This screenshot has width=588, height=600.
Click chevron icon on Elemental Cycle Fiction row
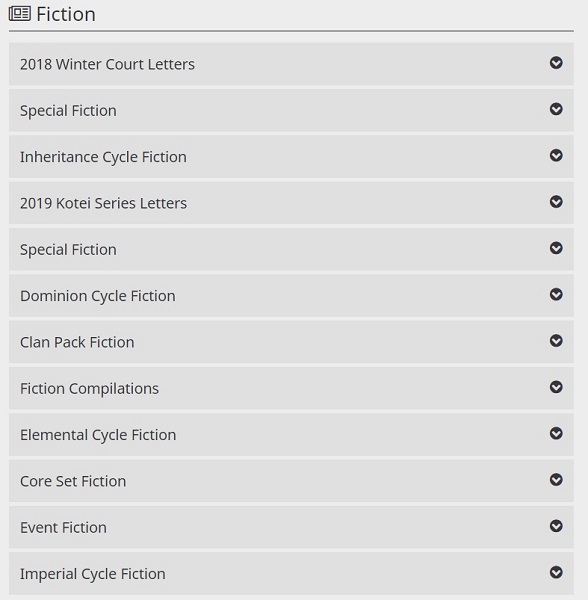pos(556,433)
